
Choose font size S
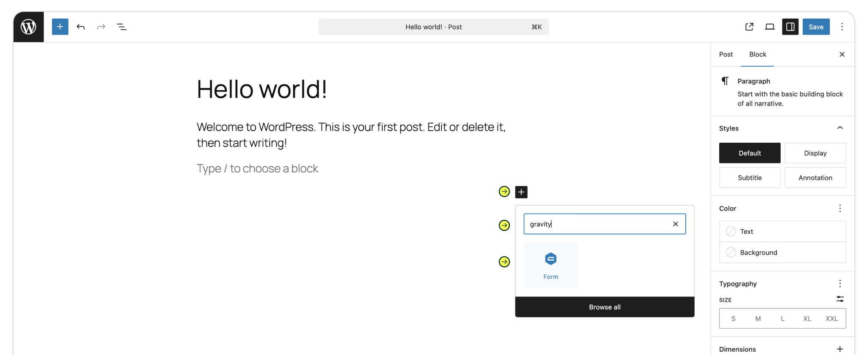[733, 319]
